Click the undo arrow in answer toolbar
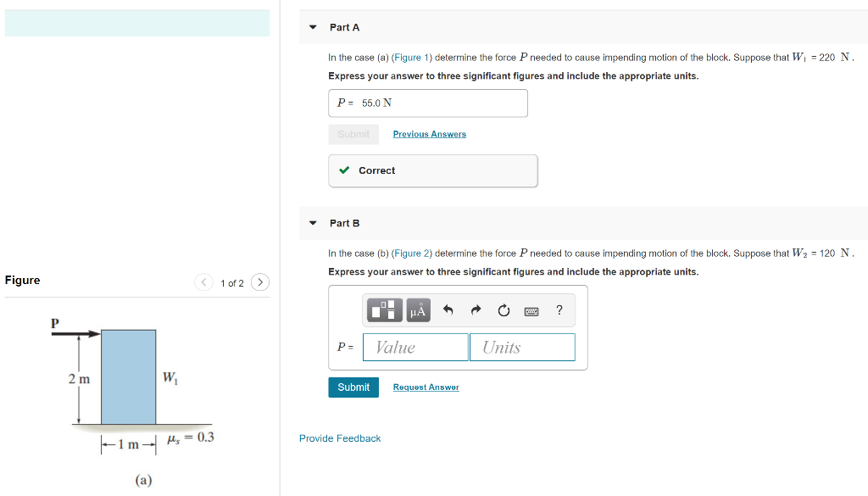The image size is (868, 496). pos(447,310)
